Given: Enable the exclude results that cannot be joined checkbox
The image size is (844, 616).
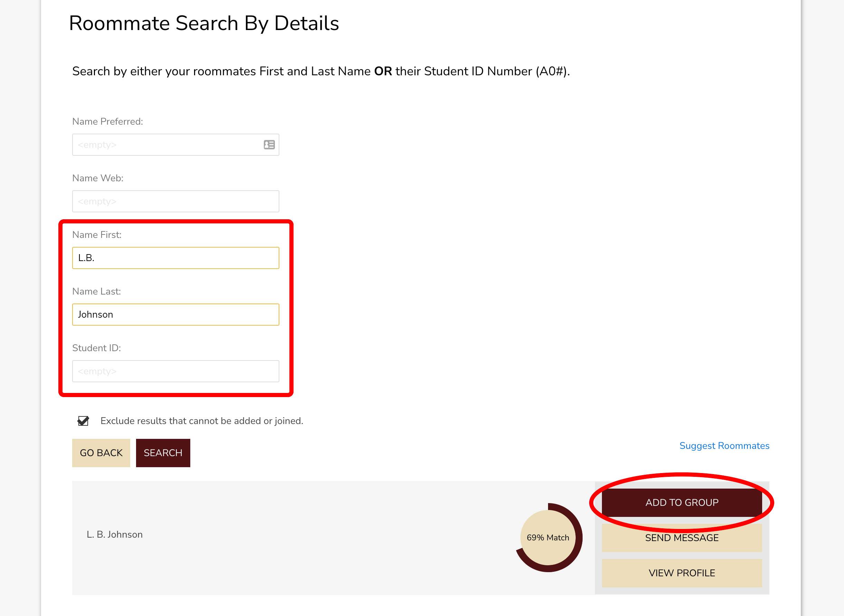Looking at the screenshot, I should pos(84,421).
